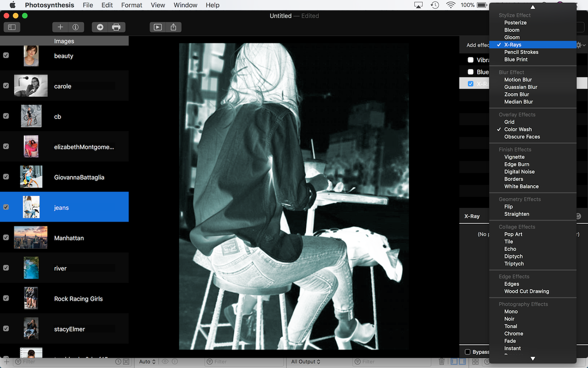Viewport: 588px width, 368px height.
Task: Open the AirPlay menu bar icon
Action: 418,5
